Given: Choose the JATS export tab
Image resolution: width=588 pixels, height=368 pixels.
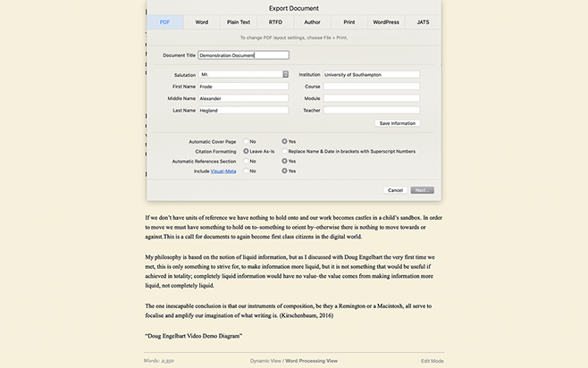Looking at the screenshot, I should (423, 21).
